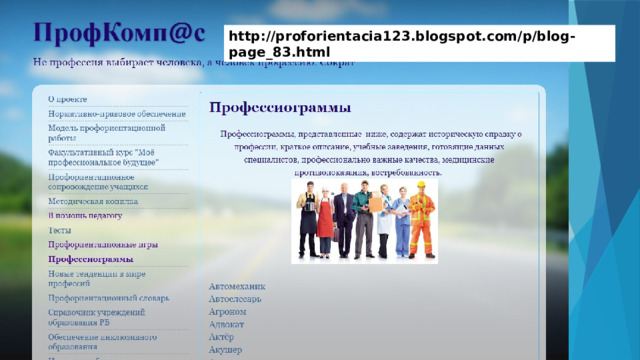Click the professiogram description paragraph
Image resolution: width=640 pixels, height=360 pixels.
pos(371,153)
